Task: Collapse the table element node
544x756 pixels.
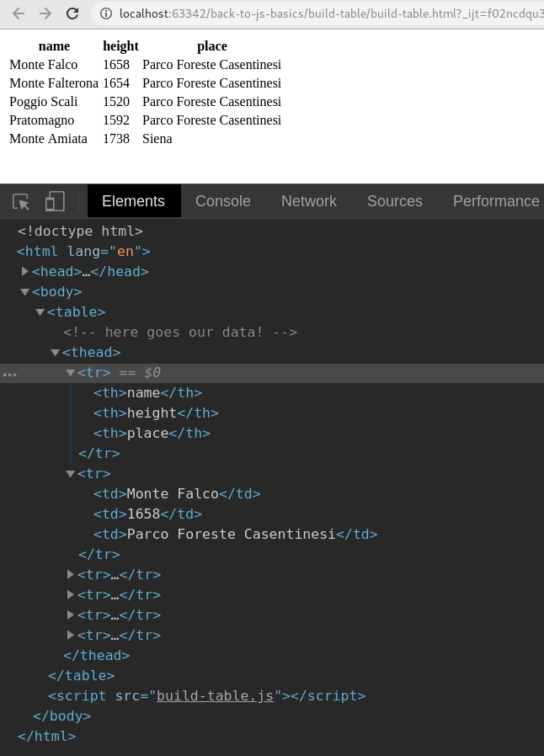Action: click(40, 312)
